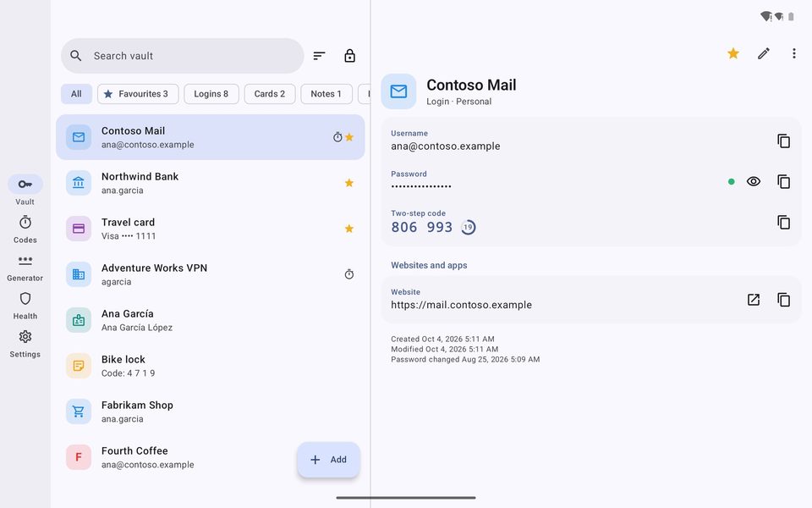The height and width of the screenshot is (508, 812).
Task: Click the bottom navigation gesture handle
Action: pyautogui.click(x=405, y=498)
